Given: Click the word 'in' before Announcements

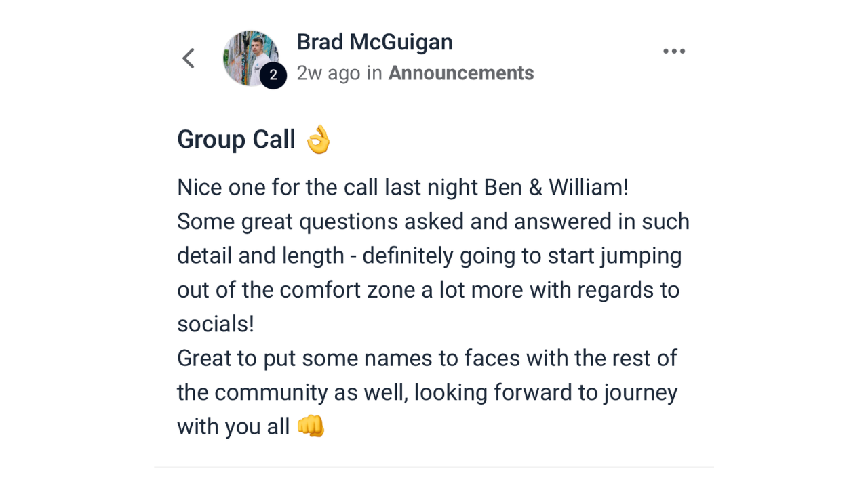Looking at the screenshot, I should click(x=374, y=73).
